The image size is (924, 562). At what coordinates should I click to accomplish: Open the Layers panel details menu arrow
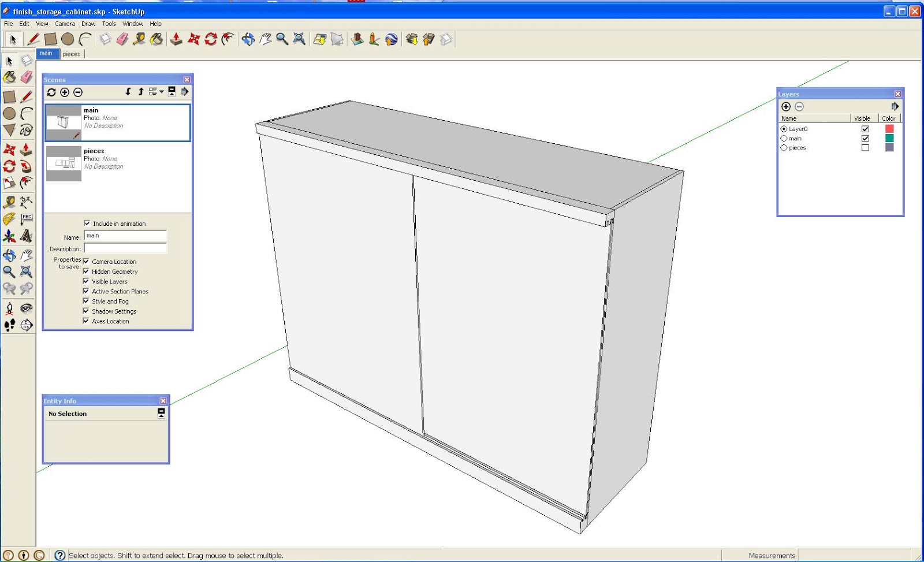(x=895, y=106)
